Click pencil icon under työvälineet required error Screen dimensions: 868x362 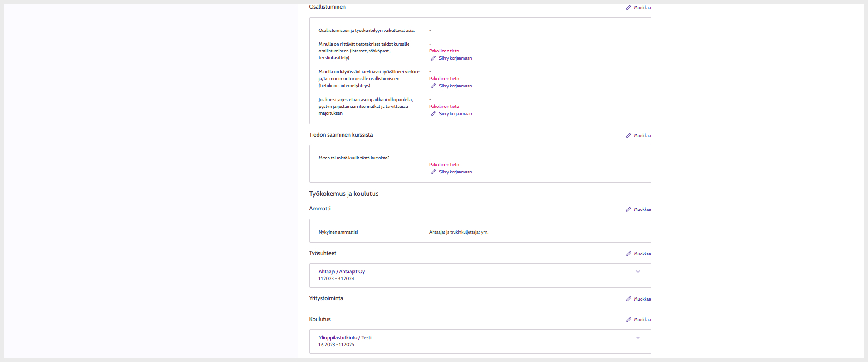coord(433,86)
